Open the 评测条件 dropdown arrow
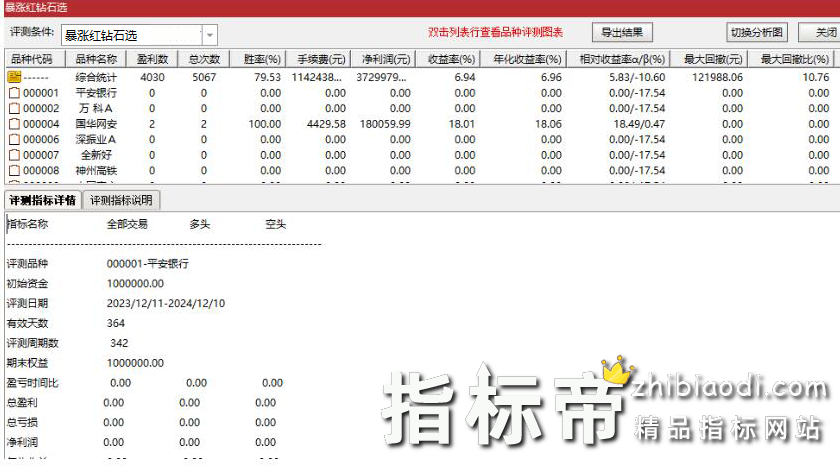The image size is (840, 473). (210, 35)
